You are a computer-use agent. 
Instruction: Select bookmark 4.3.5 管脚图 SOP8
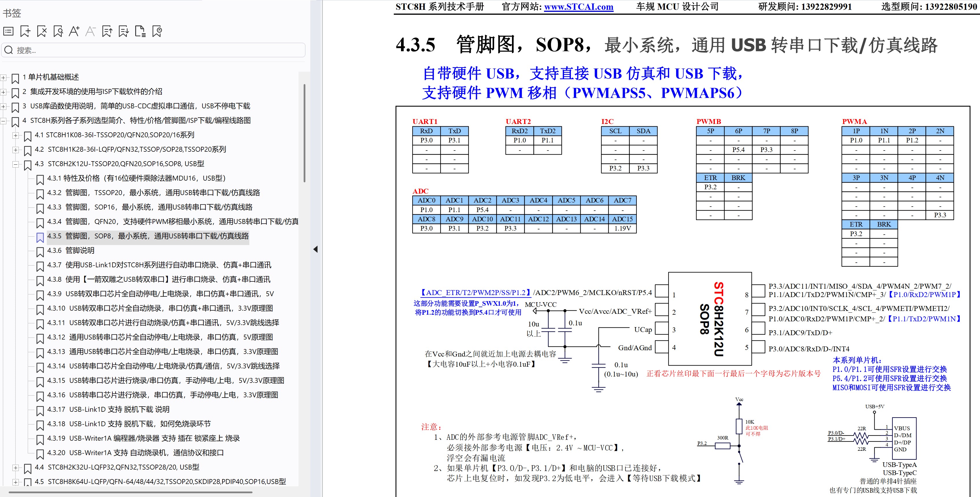(x=148, y=236)
